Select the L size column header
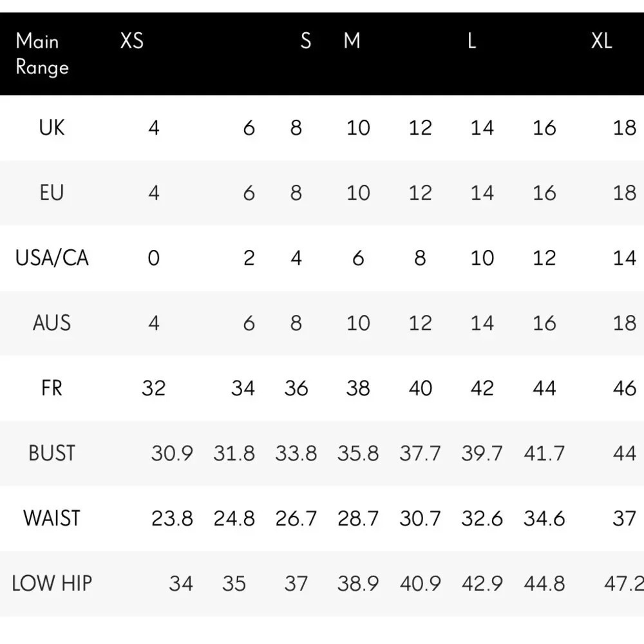Viewport: 644px width, 644px height. (x=471, y=41)
